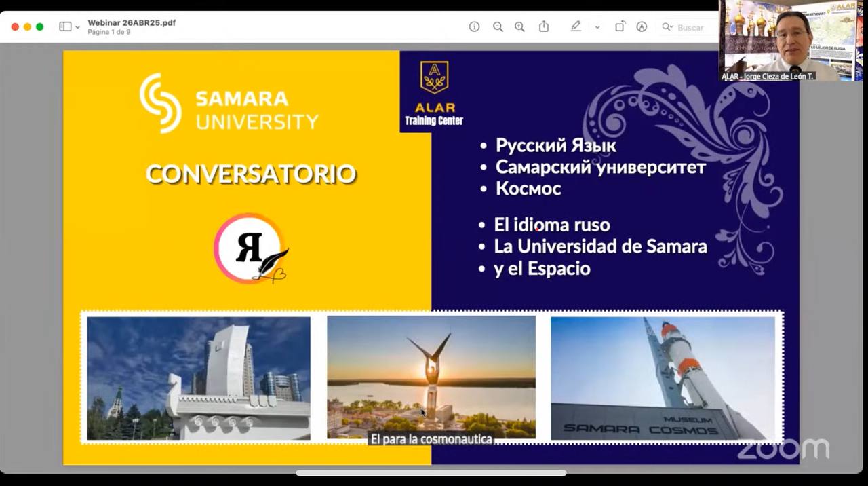
Task: Click the Training Center label
Action: [x=434, y=121]
